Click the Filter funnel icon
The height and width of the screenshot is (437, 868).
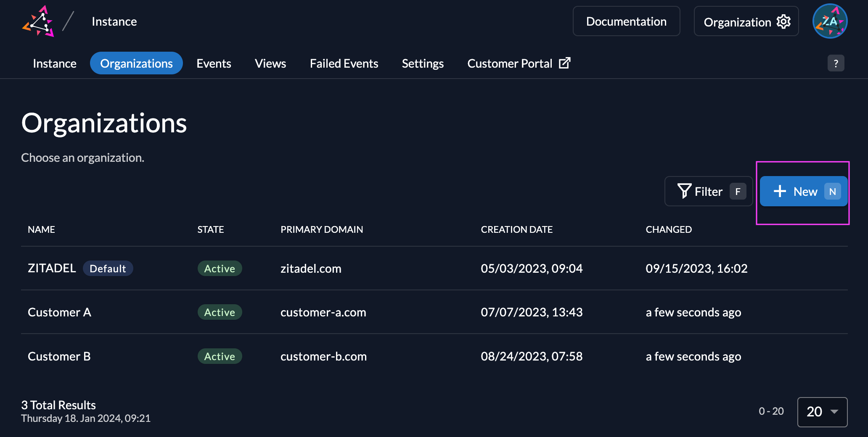685,191
